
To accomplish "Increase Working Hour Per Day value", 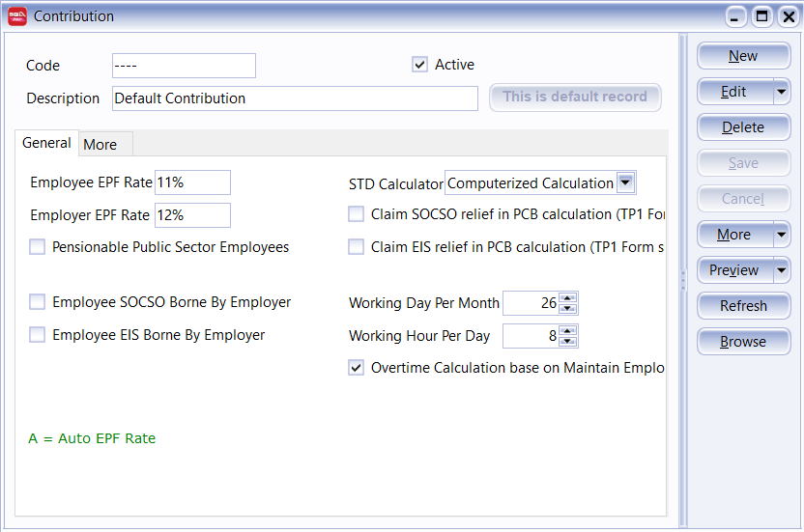I will point(568,331).
